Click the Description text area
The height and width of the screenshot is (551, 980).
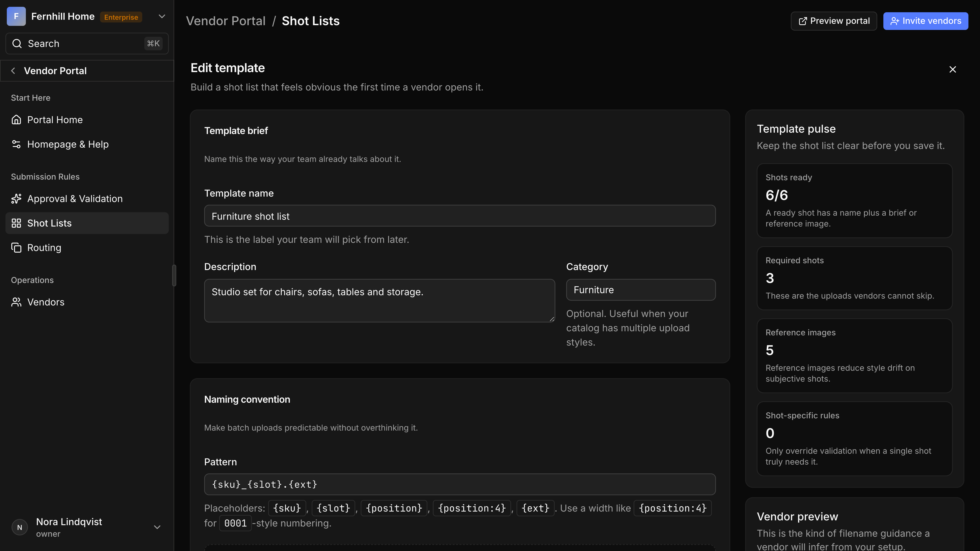click(x=379, y=300)
